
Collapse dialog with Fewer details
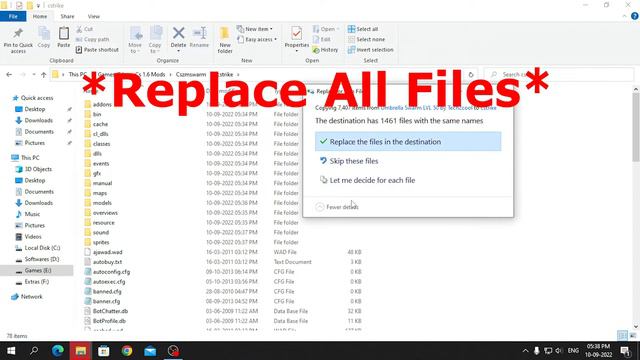coord(337,207)
